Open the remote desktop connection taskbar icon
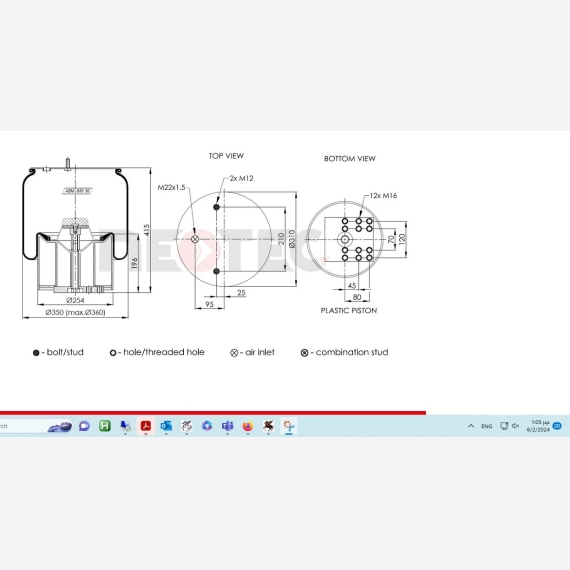The image size is (570, 570). pyautogui.click(x=125, y=426)
